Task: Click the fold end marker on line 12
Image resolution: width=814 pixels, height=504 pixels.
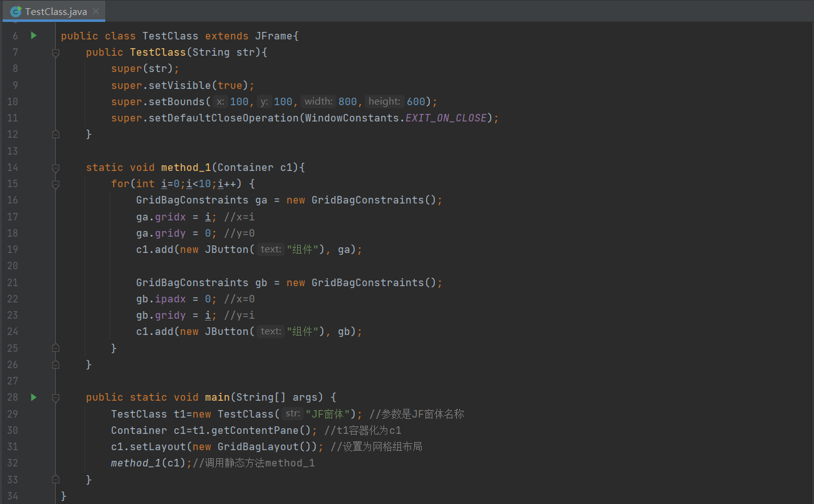Action: pyautogui.click(x=56, y=134)
